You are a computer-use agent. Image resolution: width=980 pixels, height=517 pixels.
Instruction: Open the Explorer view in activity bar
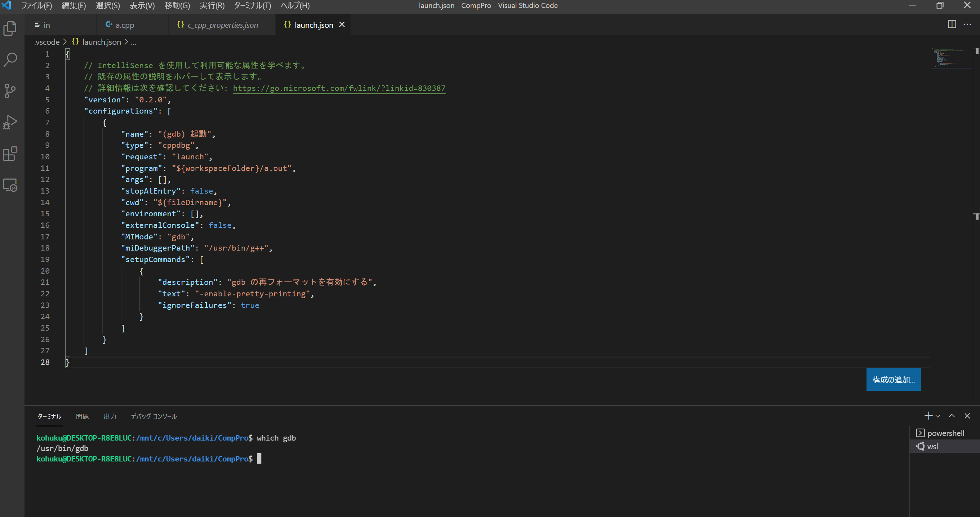(10, 28)
